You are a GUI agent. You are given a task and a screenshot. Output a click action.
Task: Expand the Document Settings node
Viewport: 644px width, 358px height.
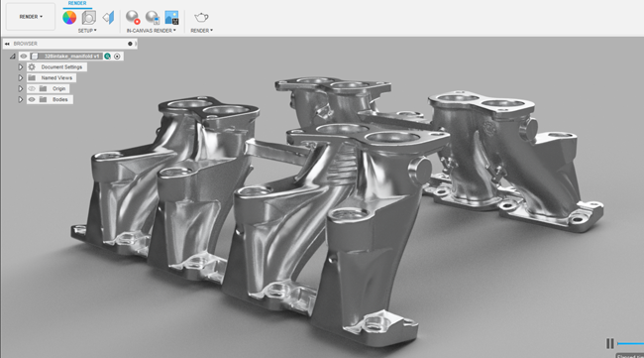(20, 67)
